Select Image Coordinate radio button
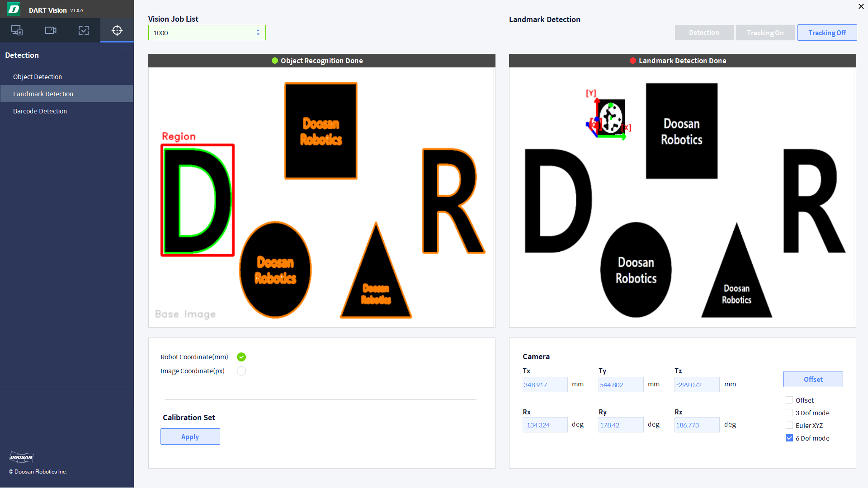This screenshot has height=488, width=868. (x=241, y=371)
